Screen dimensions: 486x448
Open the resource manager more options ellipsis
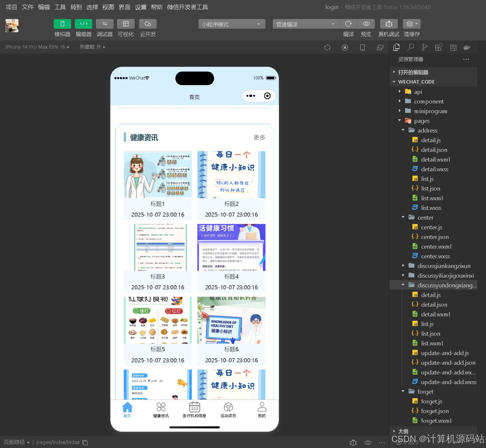tap(466, 59)
